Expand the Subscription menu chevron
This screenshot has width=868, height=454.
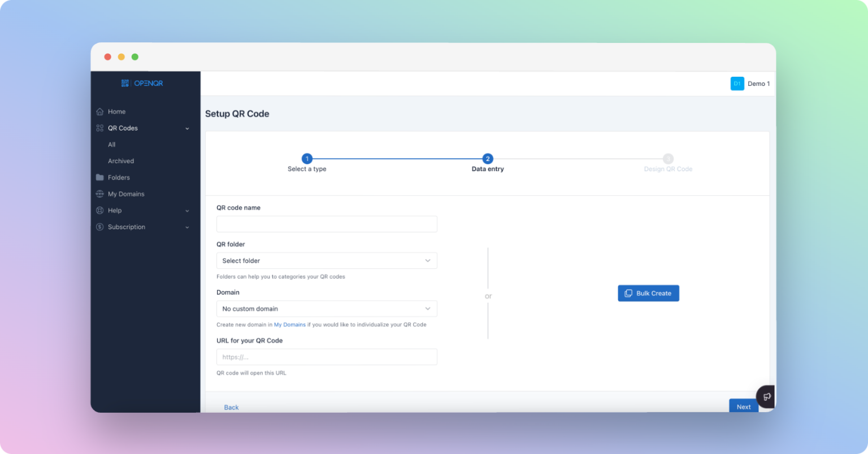tap(187, 227)
